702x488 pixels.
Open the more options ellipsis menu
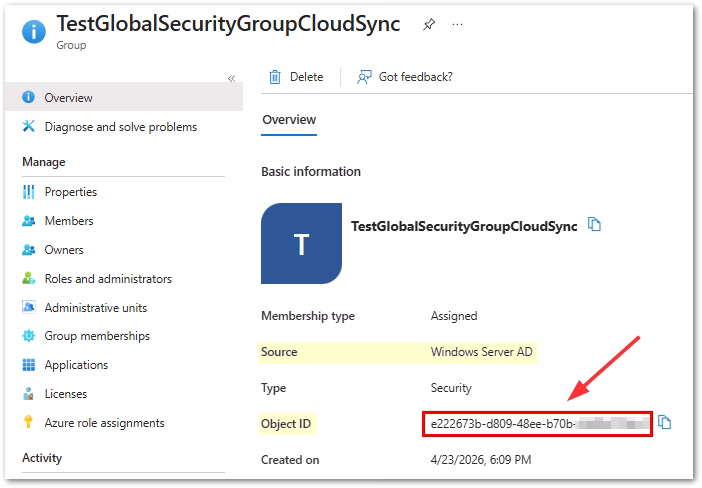[x=458, y=25]
